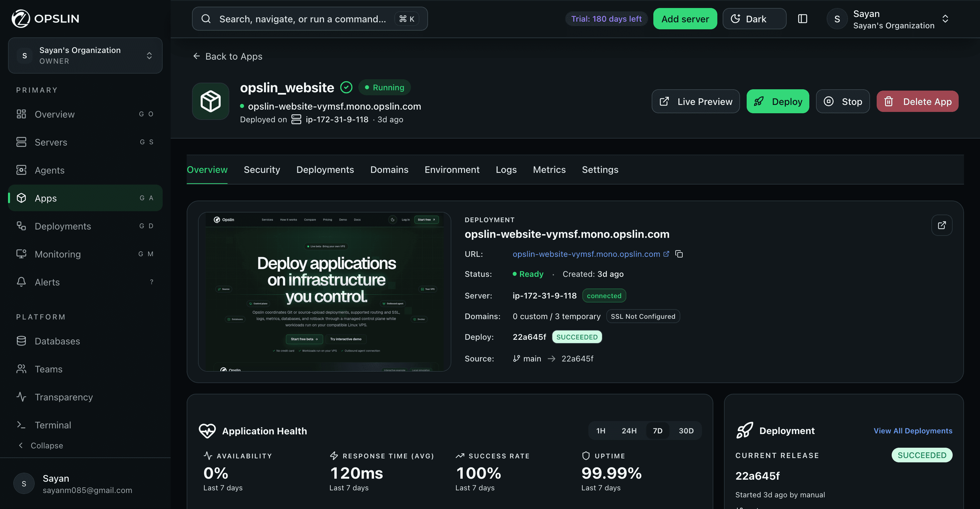
Task: Select the 30D time range
Action: (x=686, y=431)
